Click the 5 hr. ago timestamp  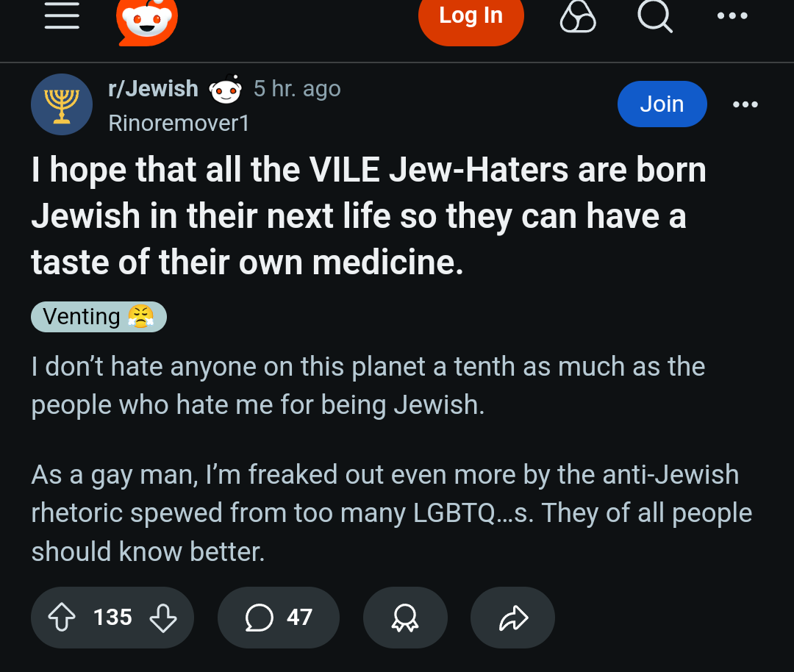tap(297, 89)
